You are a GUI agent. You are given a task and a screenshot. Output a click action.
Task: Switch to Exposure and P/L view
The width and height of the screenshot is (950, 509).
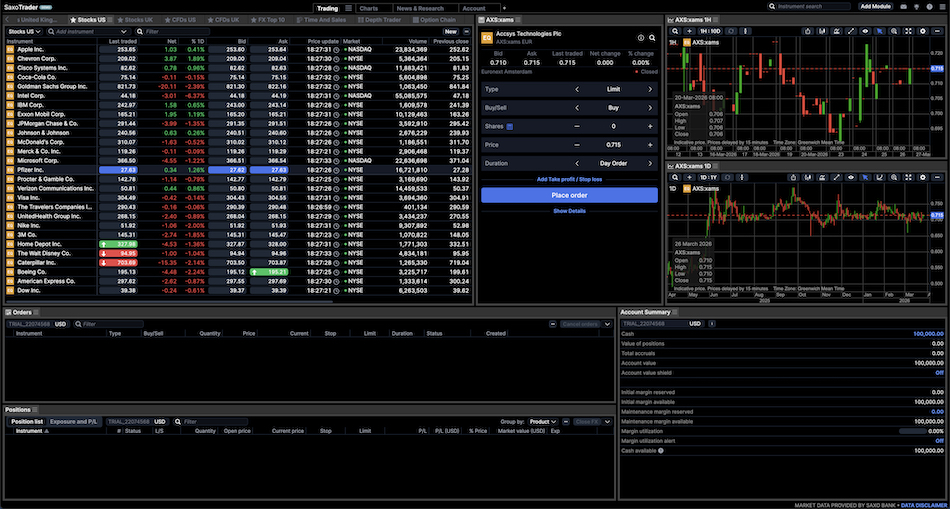coord(73,421)
